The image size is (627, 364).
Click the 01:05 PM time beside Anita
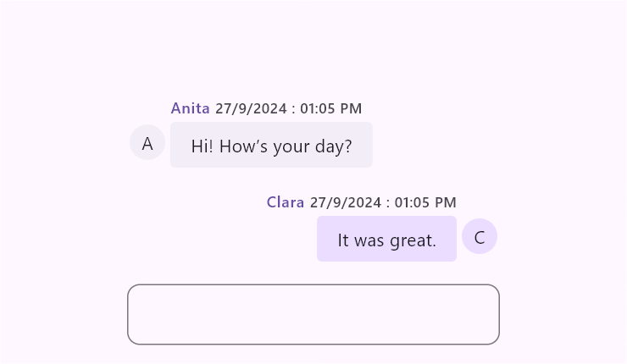[331, 108]
